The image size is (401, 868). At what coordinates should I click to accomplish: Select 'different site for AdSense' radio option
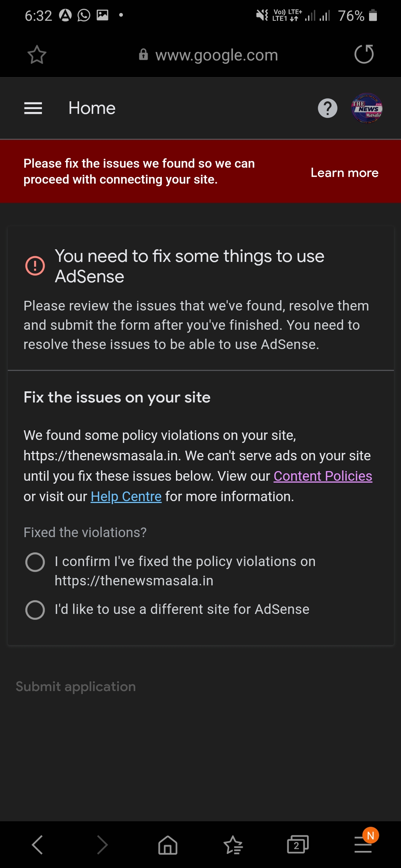click(35, 610)
